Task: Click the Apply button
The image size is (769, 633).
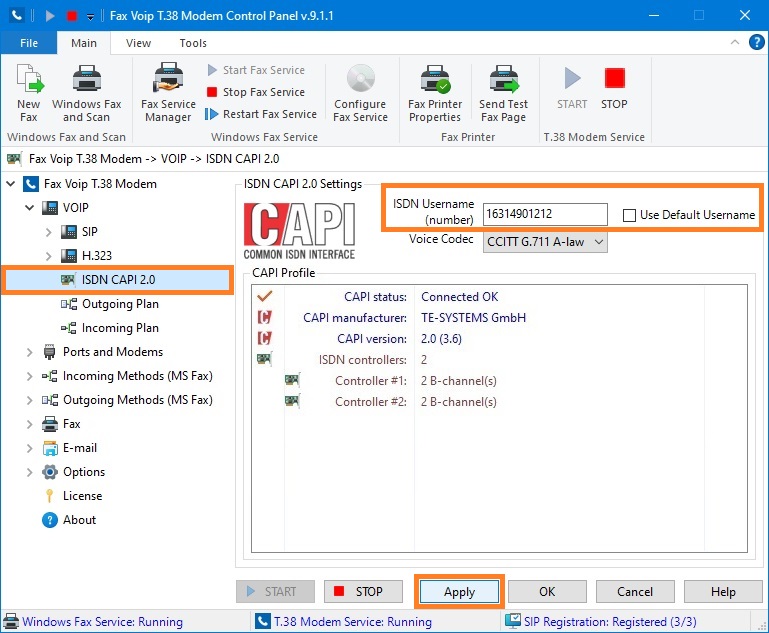Action: click(460, 592)
